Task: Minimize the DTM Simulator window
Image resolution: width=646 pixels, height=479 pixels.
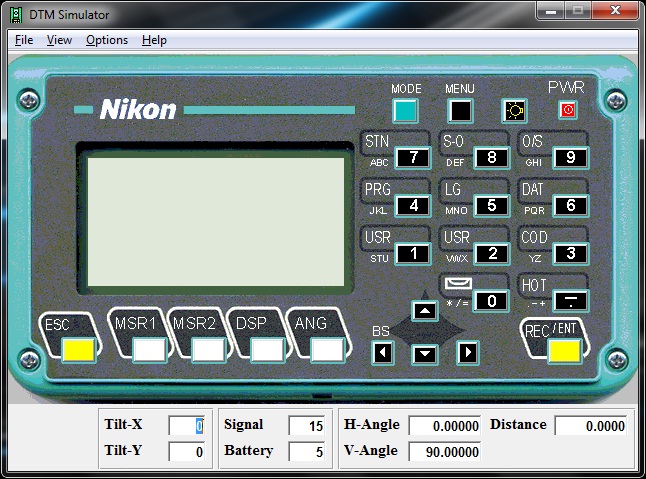Action: 551,10
